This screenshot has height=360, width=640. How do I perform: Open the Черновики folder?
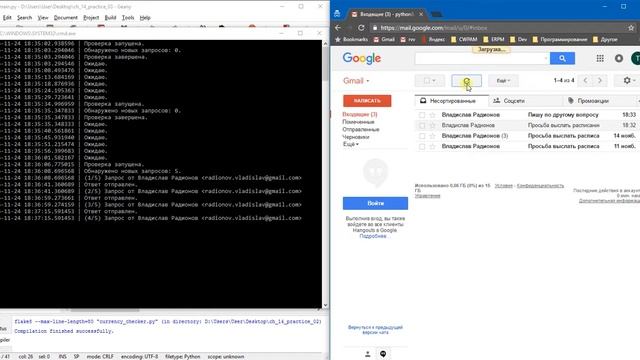[x=356, y=137]
